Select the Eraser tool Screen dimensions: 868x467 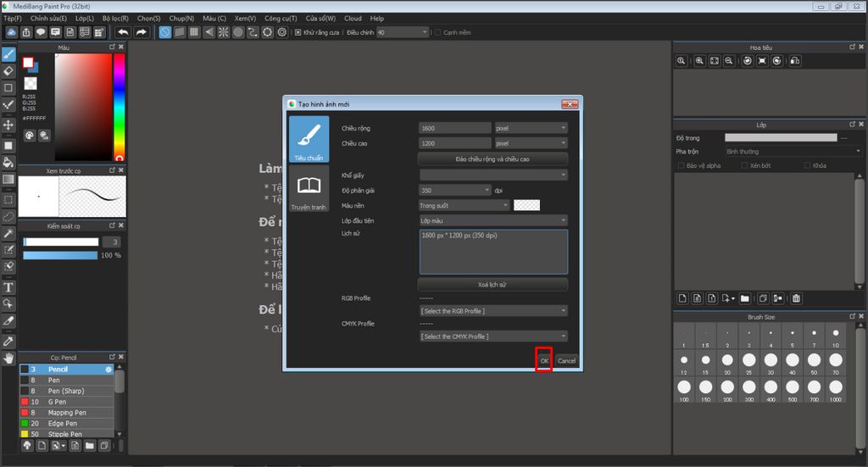pyautogui.click(x=8, y=71)
